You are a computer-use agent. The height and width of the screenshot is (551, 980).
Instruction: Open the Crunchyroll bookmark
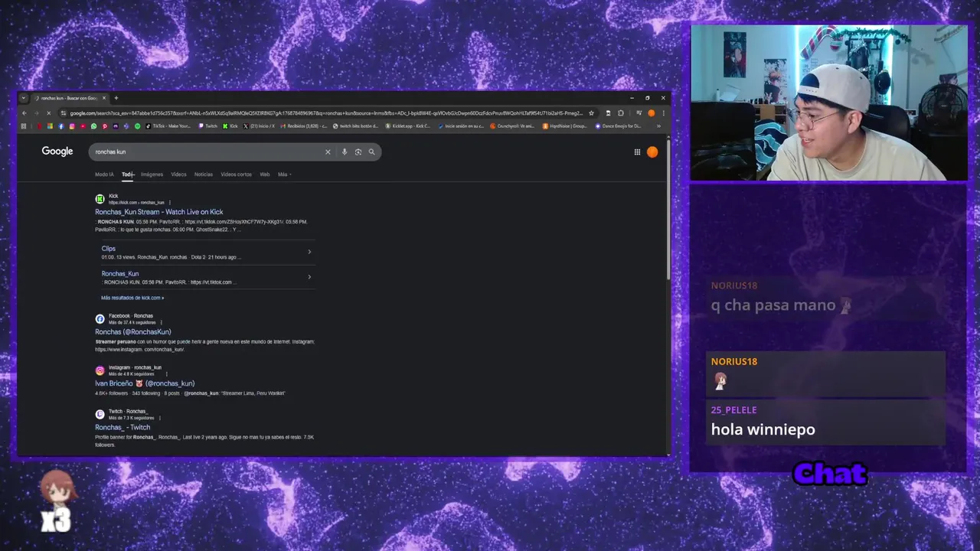(x=512, y=126)
